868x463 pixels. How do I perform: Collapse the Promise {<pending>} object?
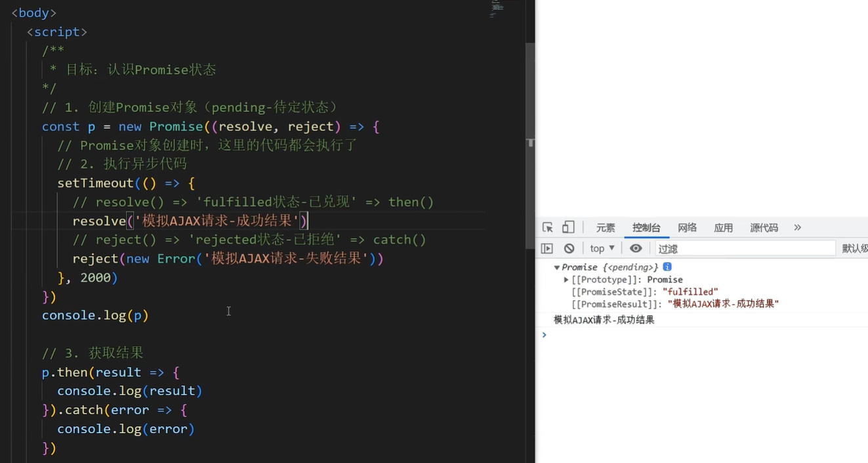557,267
